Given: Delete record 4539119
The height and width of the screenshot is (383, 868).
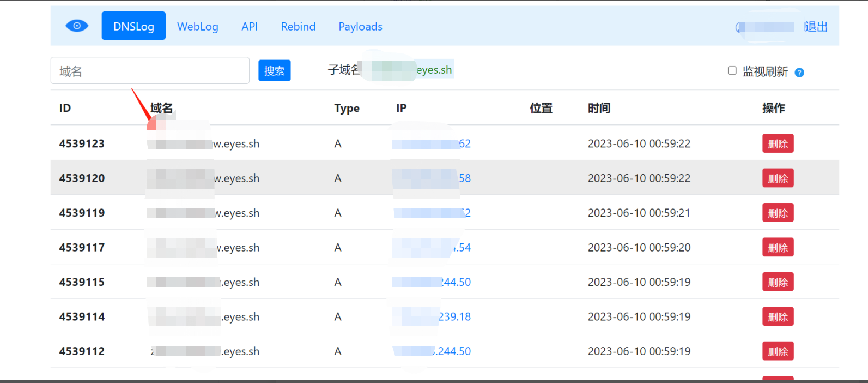Looking at the screenshot, I should (x=778, y=213).
